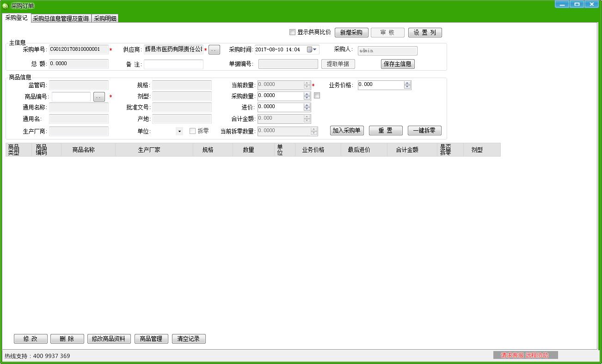Click the 采购单号 value field
The height and width of the screenshot is (364, 602).
[x=79, y=49]
